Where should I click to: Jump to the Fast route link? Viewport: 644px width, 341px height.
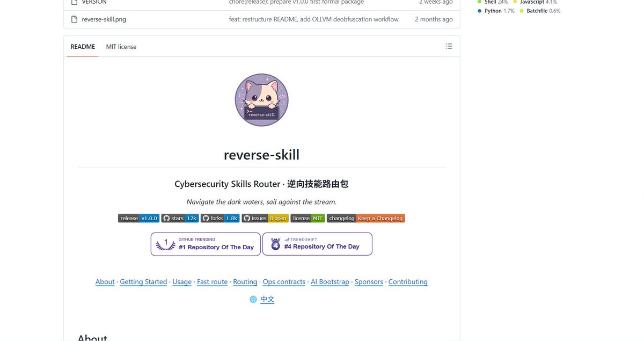pyautogui.click(x=212, y=281)
